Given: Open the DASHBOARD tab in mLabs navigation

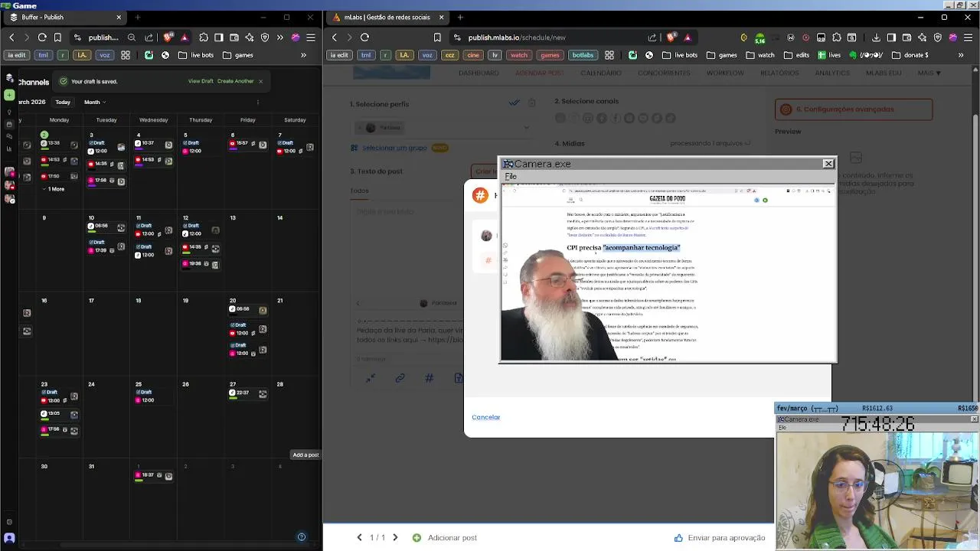Looking at the screenshot, I should 479,73.
